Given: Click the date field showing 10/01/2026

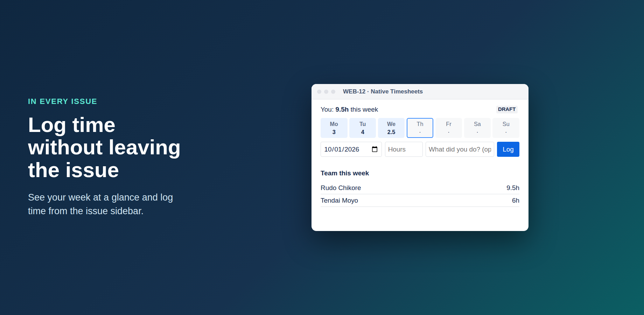Looking at the screenshot, I should pyautogui.click(x=351, y=149).
